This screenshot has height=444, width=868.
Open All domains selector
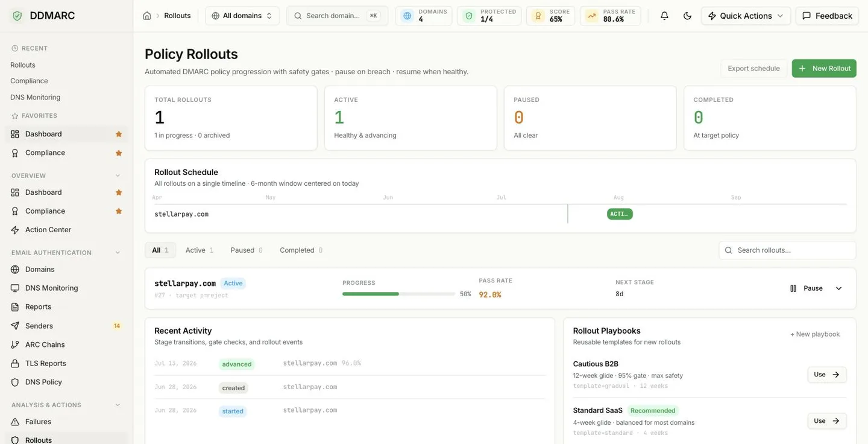pyautogui.click(x=242, y=16)
